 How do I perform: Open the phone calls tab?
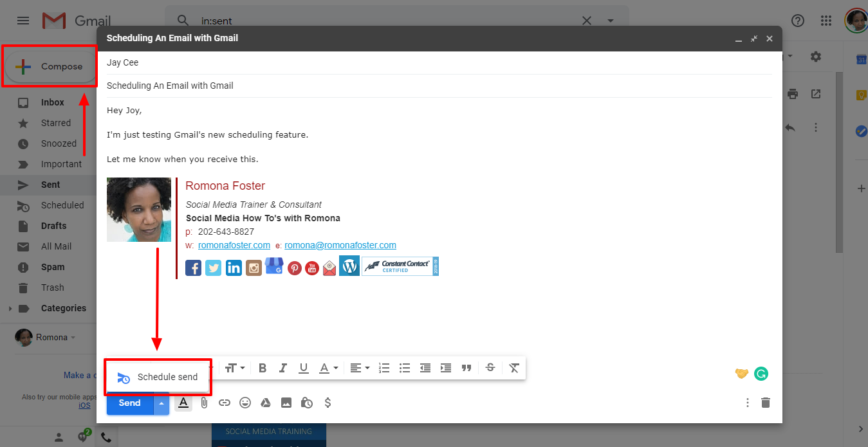[106, 437]
